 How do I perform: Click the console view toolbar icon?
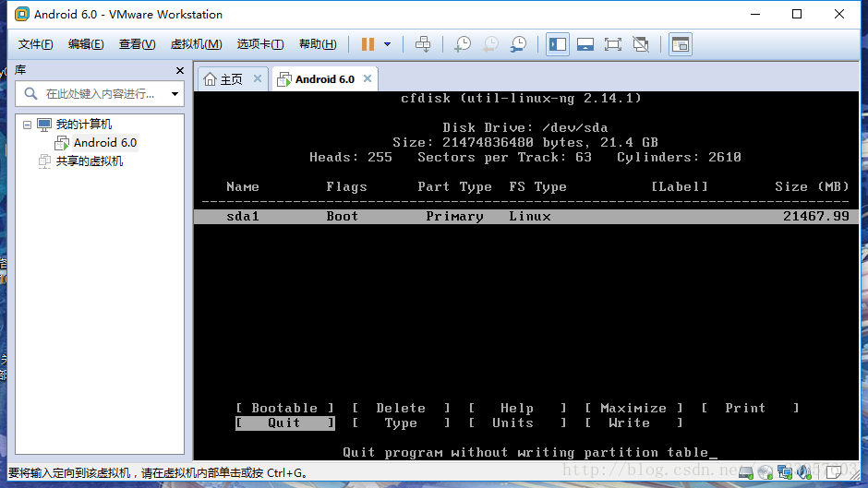[x=681, y=44]
